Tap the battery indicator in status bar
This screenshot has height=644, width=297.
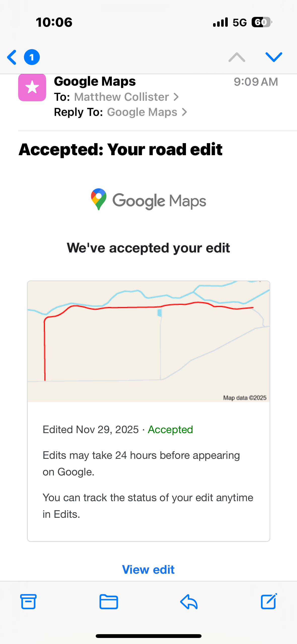click(x=261, y=22)
